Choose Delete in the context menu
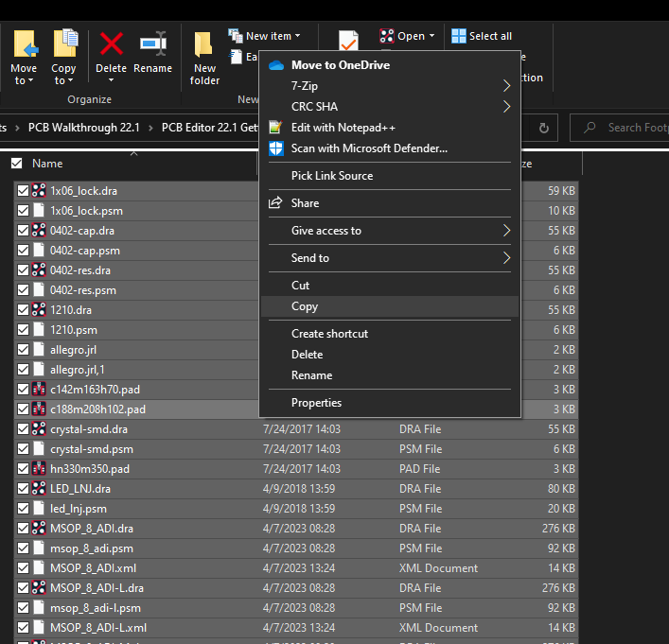 coord(390,355)
